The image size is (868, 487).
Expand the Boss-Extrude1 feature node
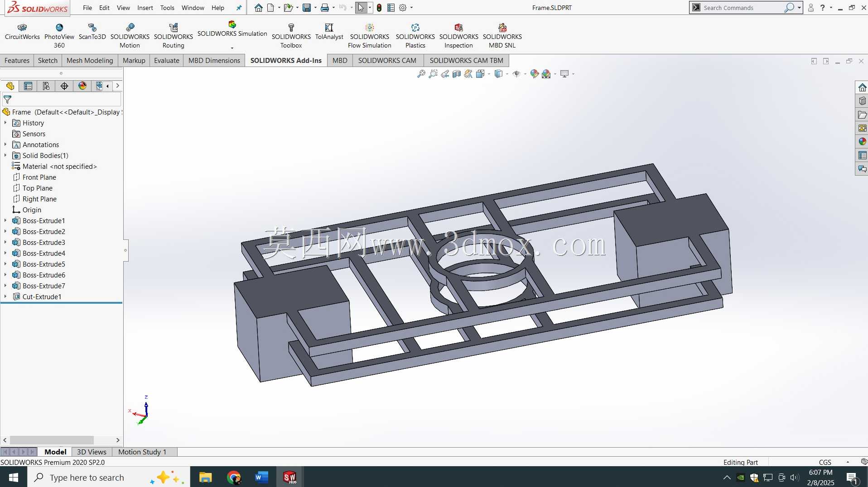click(5, 220)
